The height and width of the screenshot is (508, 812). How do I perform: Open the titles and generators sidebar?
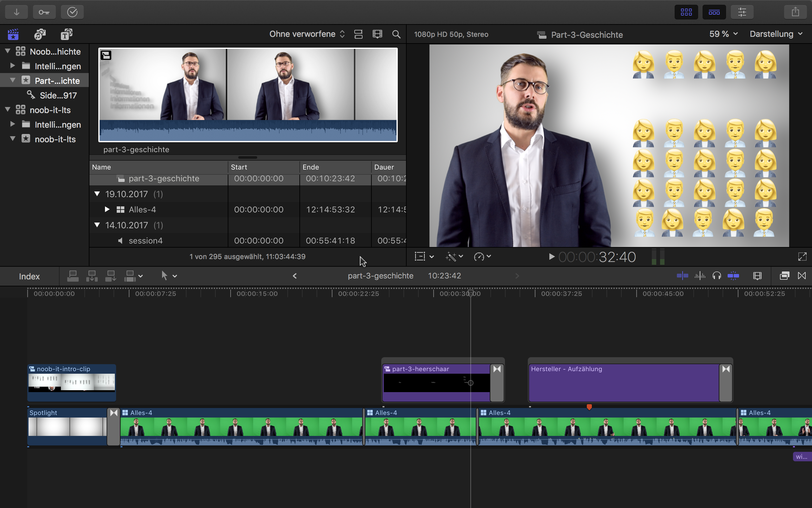[x=66, y=34]
